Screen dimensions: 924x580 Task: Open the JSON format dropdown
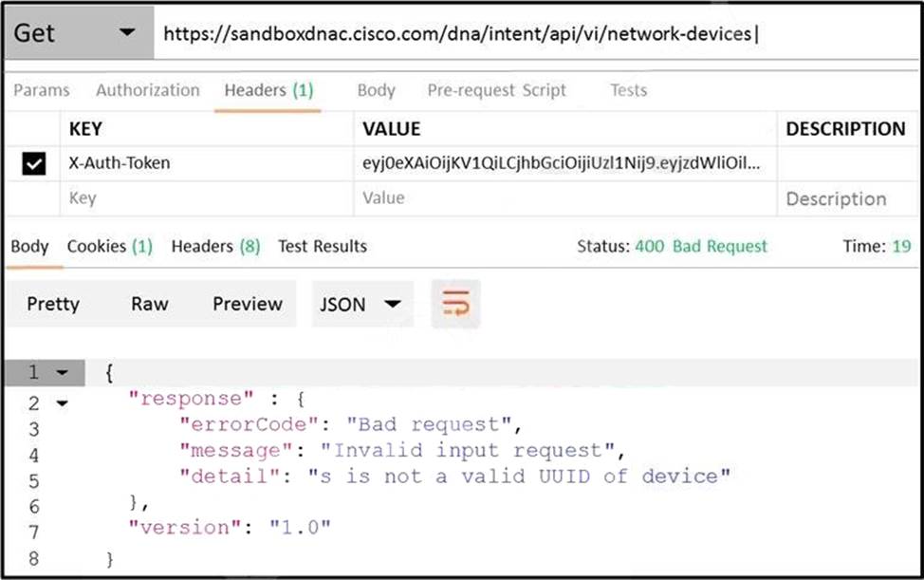(x=362, y=305)
